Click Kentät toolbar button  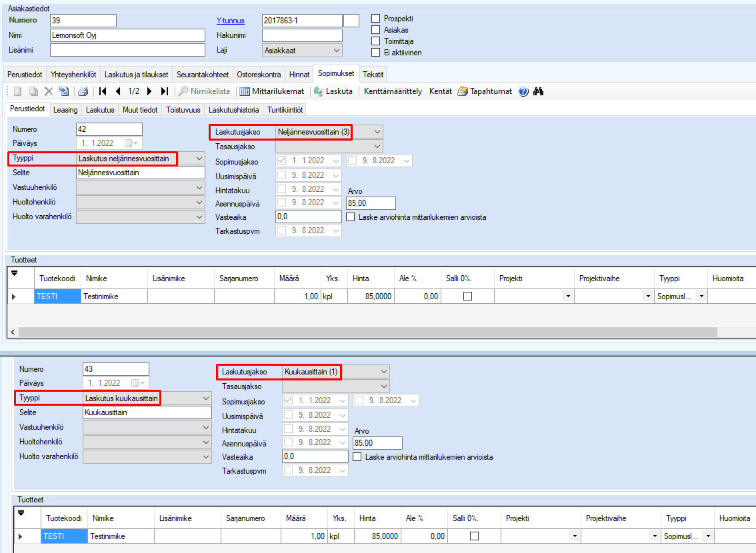click(441, 91)
